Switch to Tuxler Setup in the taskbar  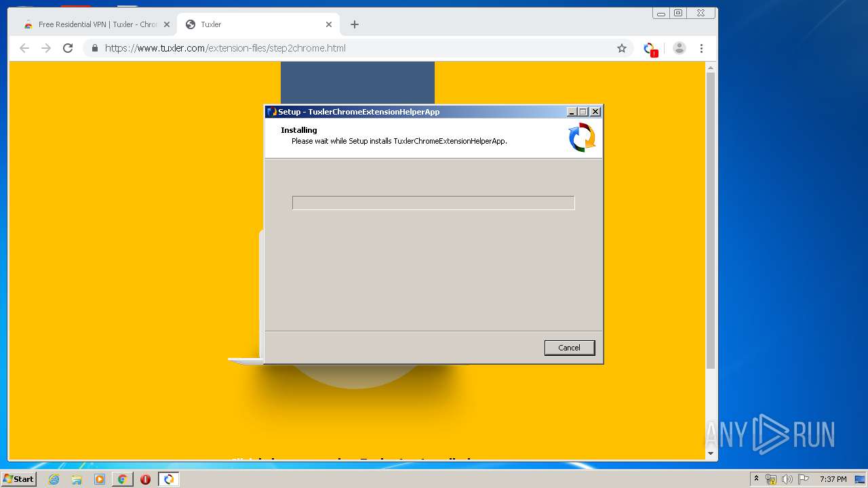click(x=169, y=479)
